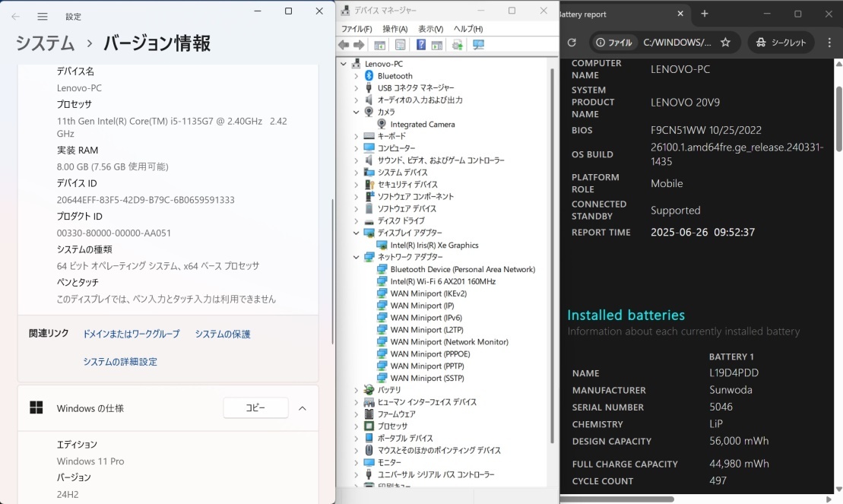Reload the Battery report page
The image size is (843, 504).
[x=572, y=43]
